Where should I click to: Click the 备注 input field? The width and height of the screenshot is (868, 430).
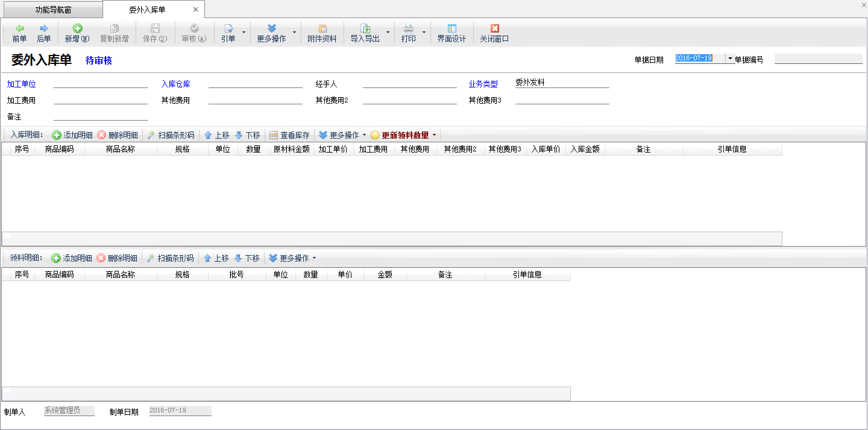pyautogui.click(x=100, y=116)
